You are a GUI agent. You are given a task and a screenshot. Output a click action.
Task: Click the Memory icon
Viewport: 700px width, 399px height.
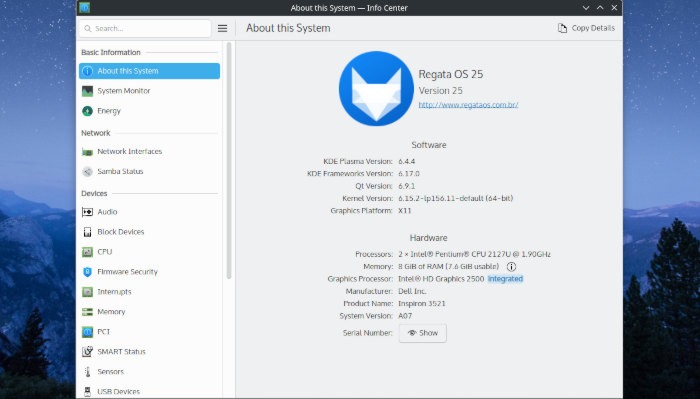pyautogui.click(x=88, y=312)
